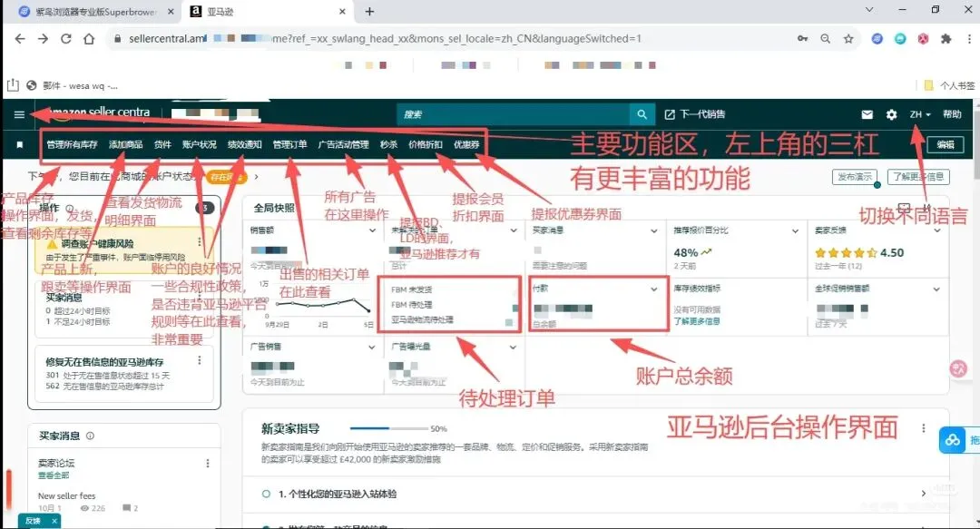Open 货件 in the nav bar

pos(162,144)
